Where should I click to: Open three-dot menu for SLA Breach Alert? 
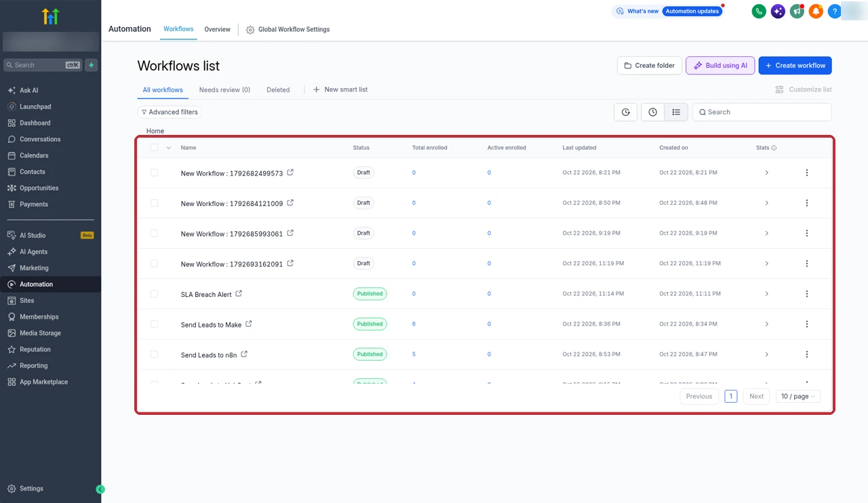(807, 294)
